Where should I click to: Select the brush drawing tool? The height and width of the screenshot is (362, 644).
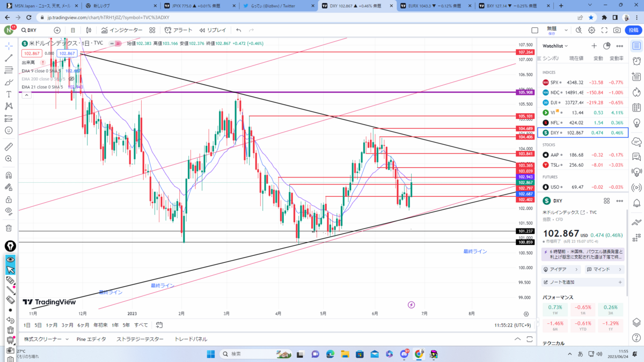pyautogui.click(x=9, y=83)
